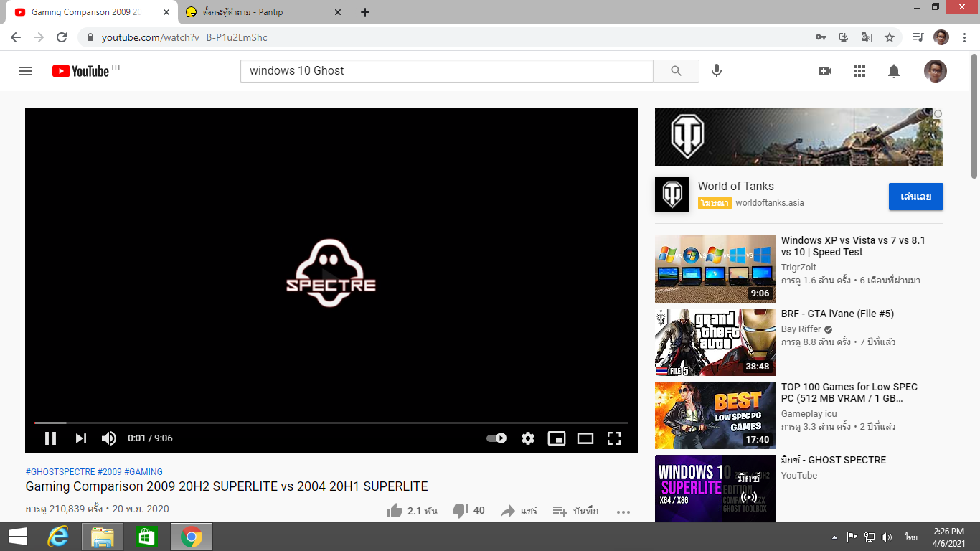Open the media control icon in Chrome toolbar

click(x=918, y=37)
